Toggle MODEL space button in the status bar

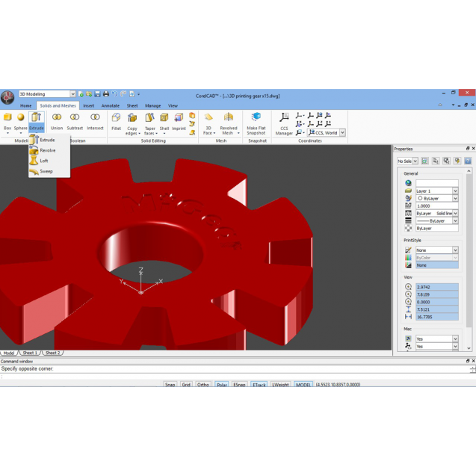coord(303,384)
